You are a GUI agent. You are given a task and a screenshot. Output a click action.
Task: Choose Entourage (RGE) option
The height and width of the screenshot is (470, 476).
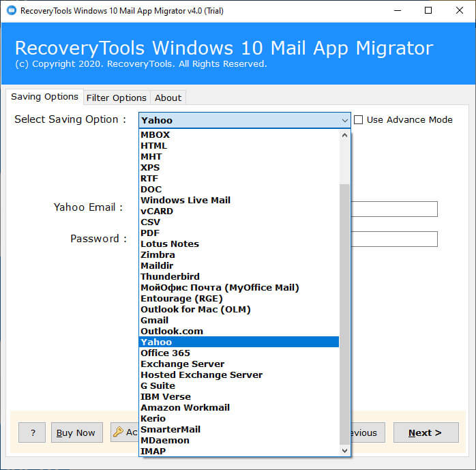pyautogui.click(x=239, y=299)
